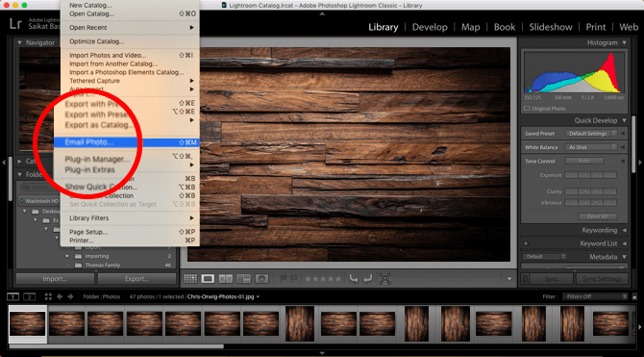Choose Email Photo... menu item
Image resolution: width=644 pixels, height=357 pixels.
point(127,142)
